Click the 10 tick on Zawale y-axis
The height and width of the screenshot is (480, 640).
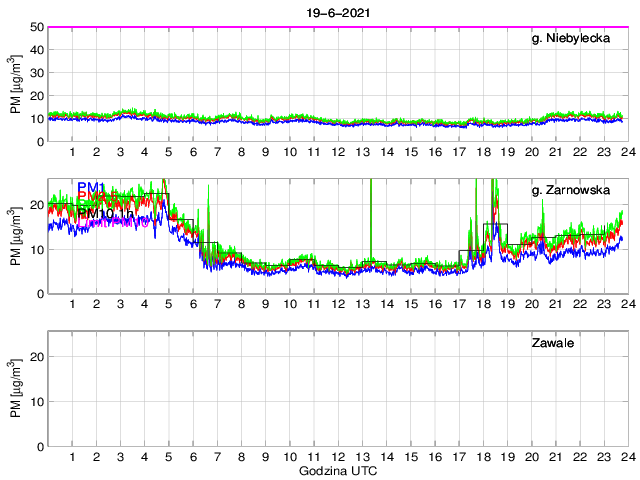tap(36, 401)
